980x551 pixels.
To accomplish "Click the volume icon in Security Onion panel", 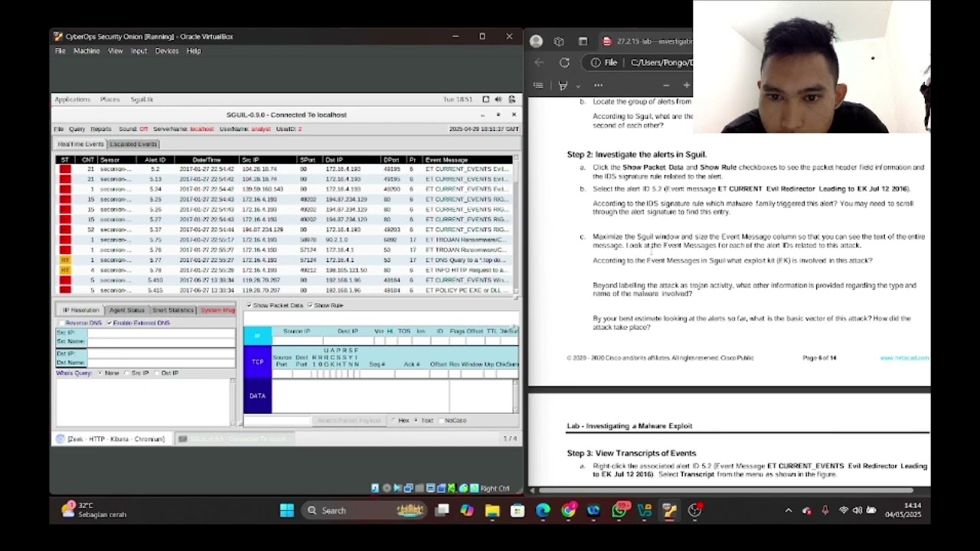I will (x=498, y=99).
